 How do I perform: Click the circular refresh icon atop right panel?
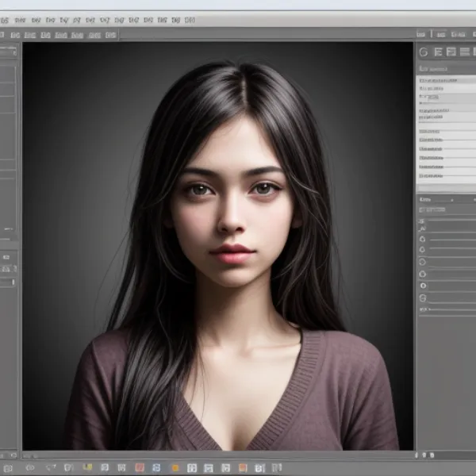pyautogui.click(x=424, y=52)
